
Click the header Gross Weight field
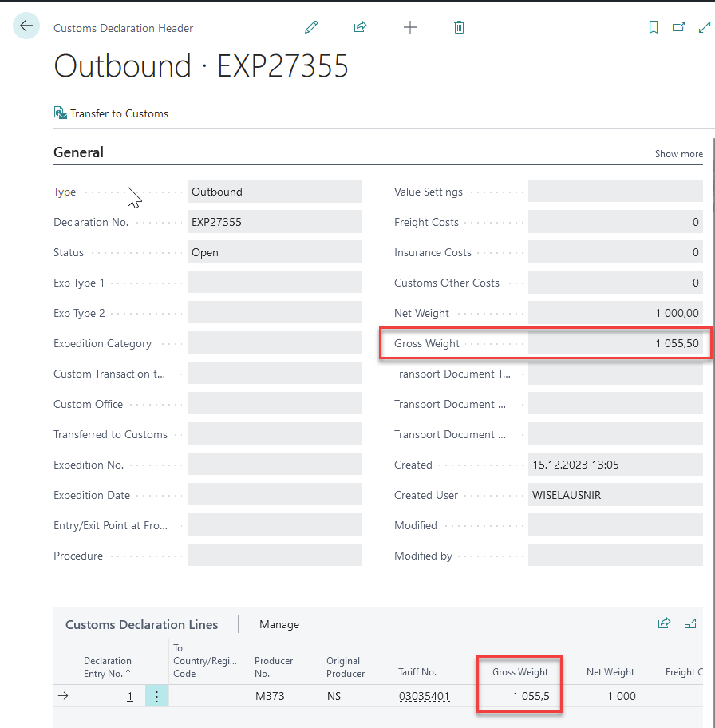coord(615,343)
